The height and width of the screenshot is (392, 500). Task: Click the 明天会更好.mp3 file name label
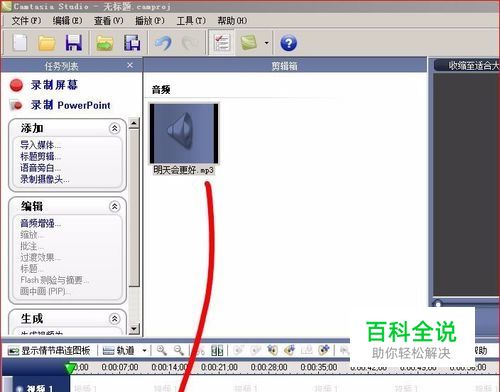[x=183, y=170]
